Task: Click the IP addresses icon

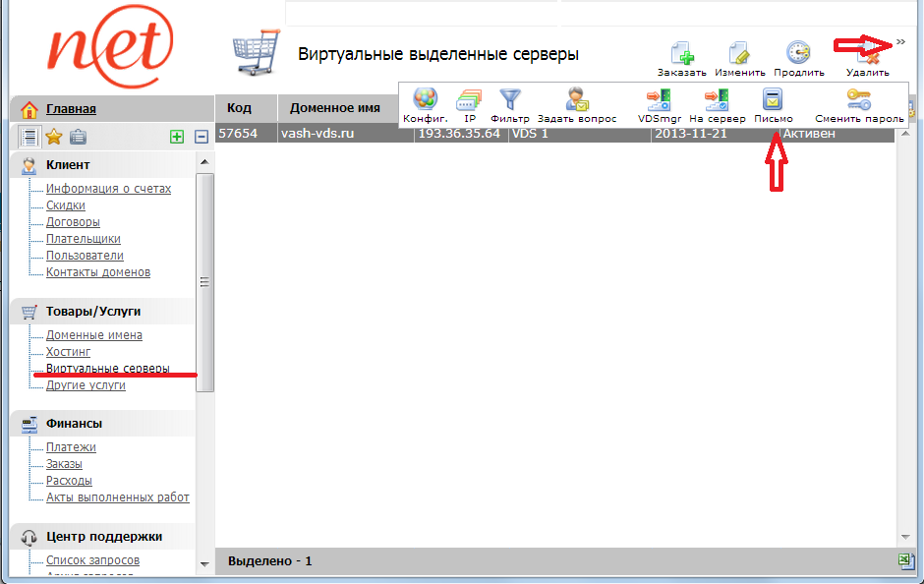Action: point(469,99)
